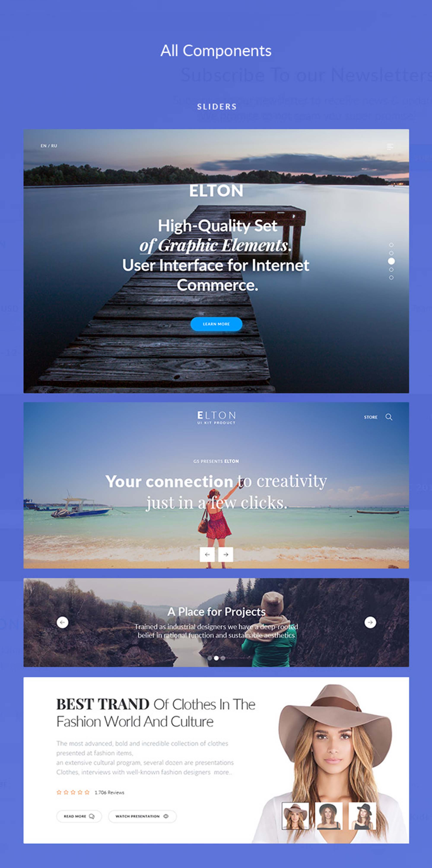Advance beach slider with white right arrow box
This screenshot has width=432, height=868.
coord(226,554)
